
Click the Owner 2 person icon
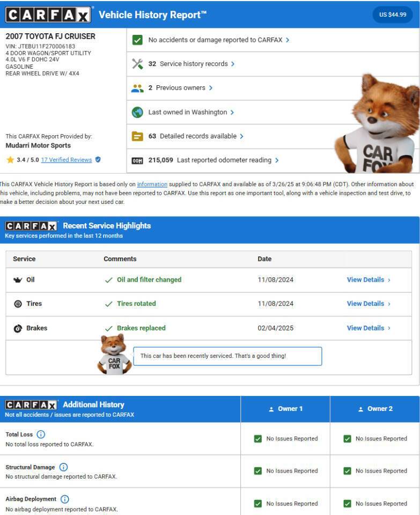[360, 409]
